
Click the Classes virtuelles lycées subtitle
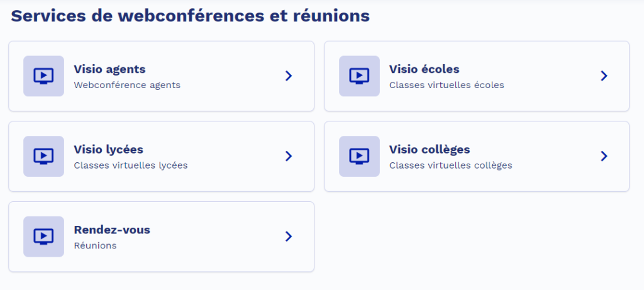tap(131, 165)
